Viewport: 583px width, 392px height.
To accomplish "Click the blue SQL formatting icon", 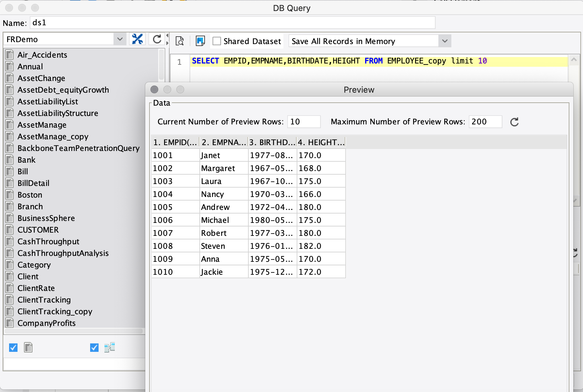I will [200, 41].
